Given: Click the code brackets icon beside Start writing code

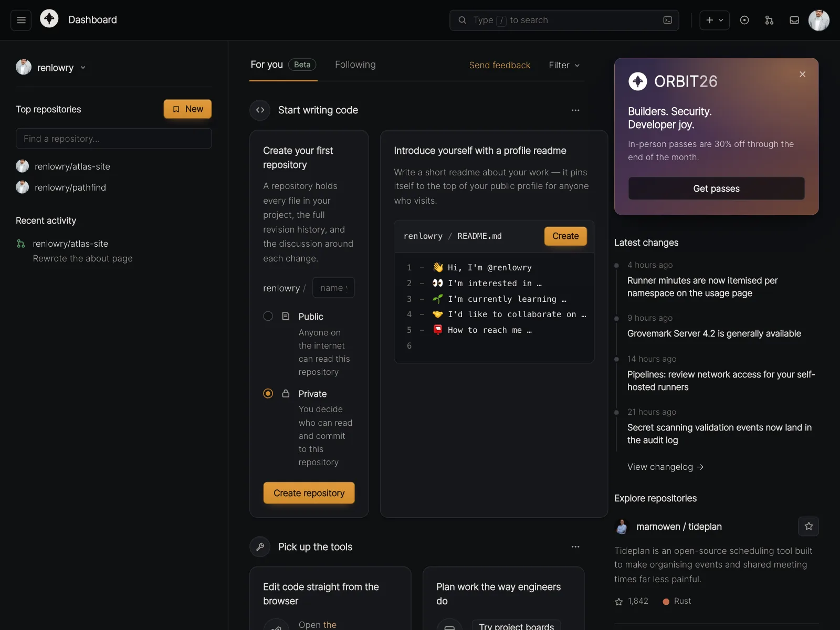Looking at the screenshot, I should 260,110.
